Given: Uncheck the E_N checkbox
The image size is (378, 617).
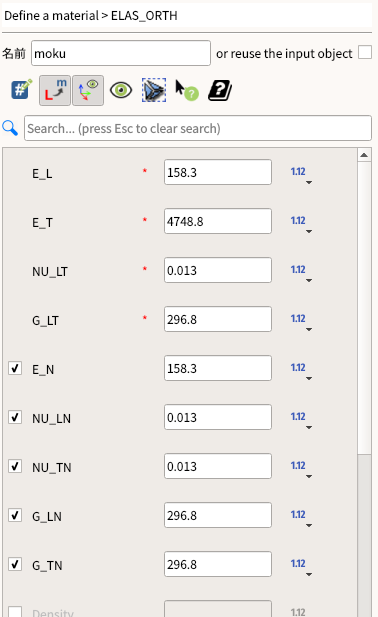Looking at the screenshot, I should pyautogui.click(x=15, y=368).
